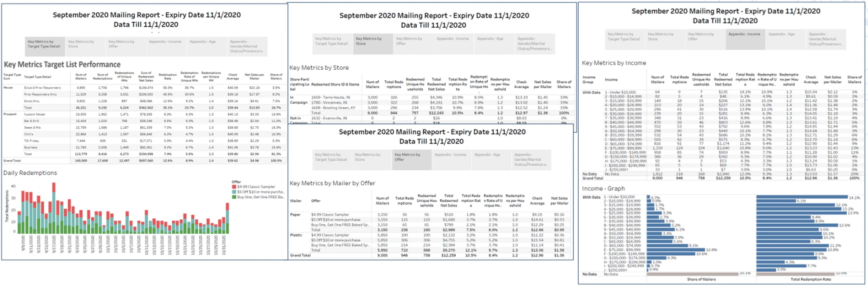Click the Share of Mailers axis title under bar chart

(x=701, y=279)
